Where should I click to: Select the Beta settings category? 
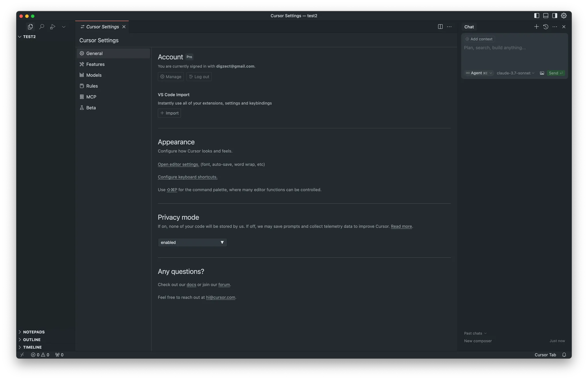[x=113, y=108]
